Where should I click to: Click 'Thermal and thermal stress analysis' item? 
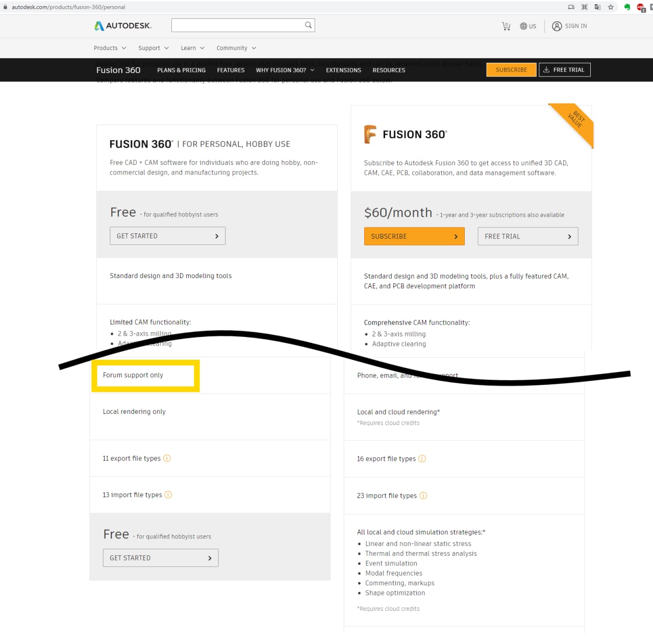tap(421, 554)
